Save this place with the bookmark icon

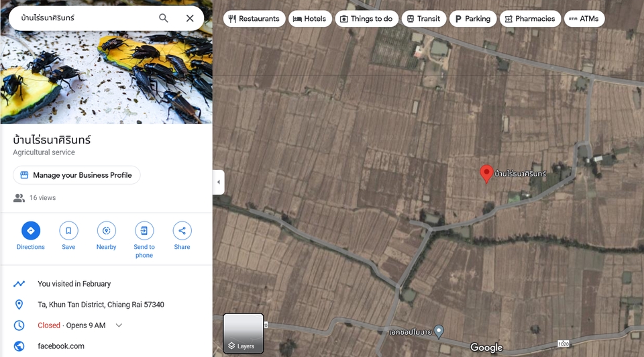pos(68,230)
